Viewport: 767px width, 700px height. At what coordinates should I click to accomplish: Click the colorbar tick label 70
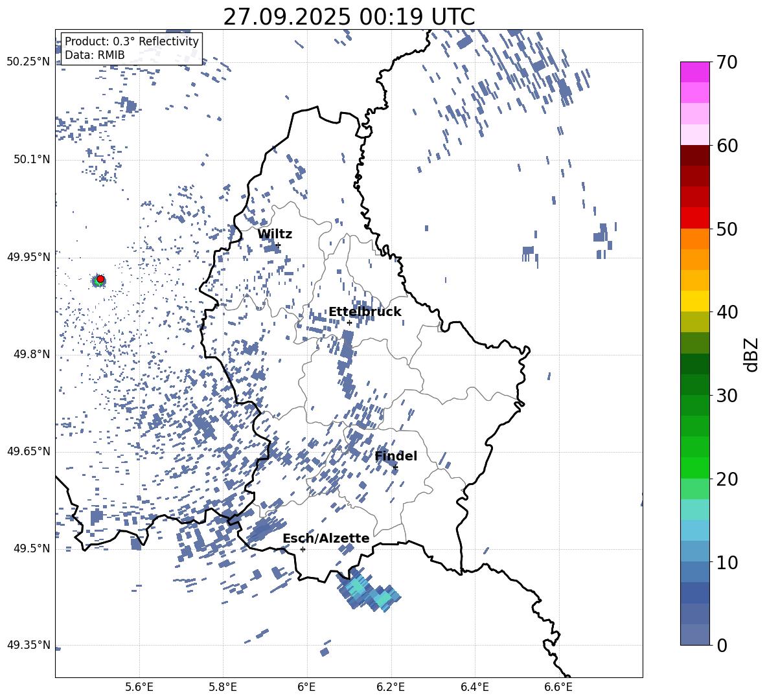point(726,63)
